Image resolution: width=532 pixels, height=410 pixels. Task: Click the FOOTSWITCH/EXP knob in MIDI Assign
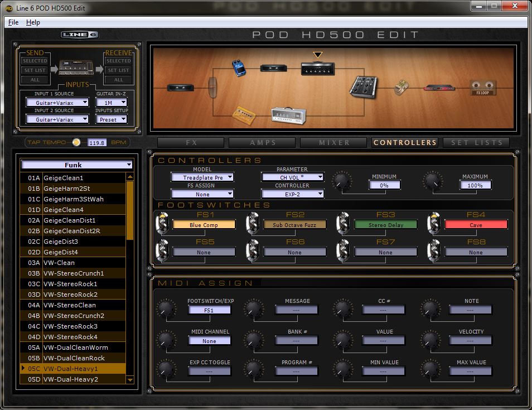tap(166, 308)
